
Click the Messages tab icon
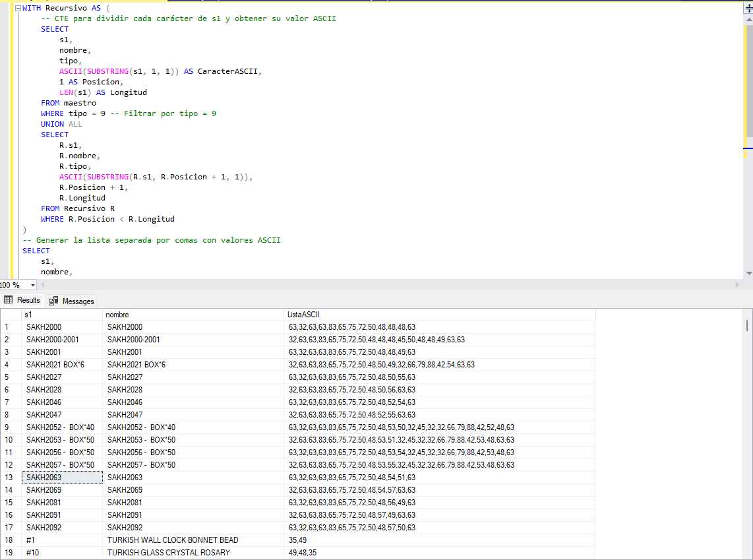pyautogui.click(x=53, y=301)
